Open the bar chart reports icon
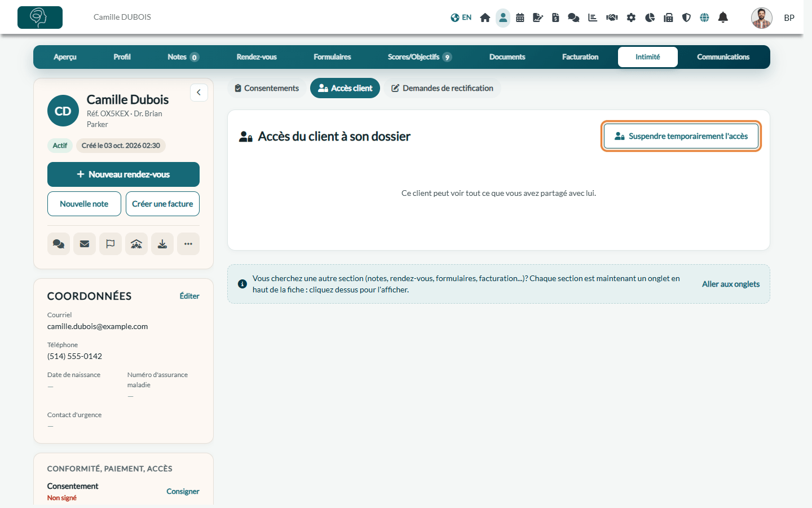The image size is (812, 508). pos(593,17)
